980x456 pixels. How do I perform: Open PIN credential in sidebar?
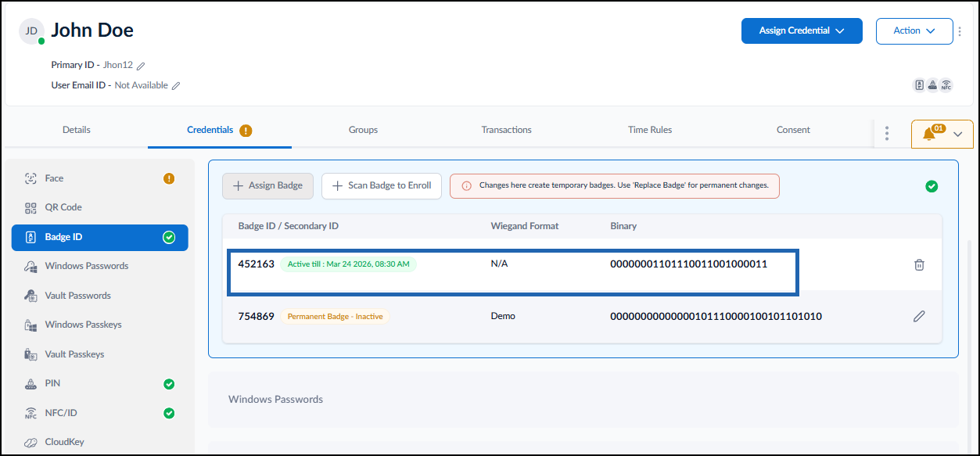99,383
